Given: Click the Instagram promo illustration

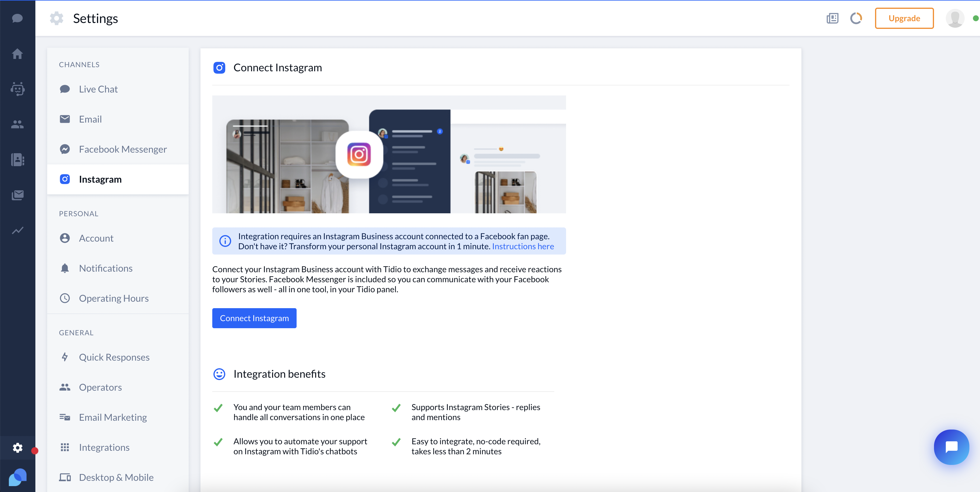Looking at the screenshot, I should coord(389,154).
